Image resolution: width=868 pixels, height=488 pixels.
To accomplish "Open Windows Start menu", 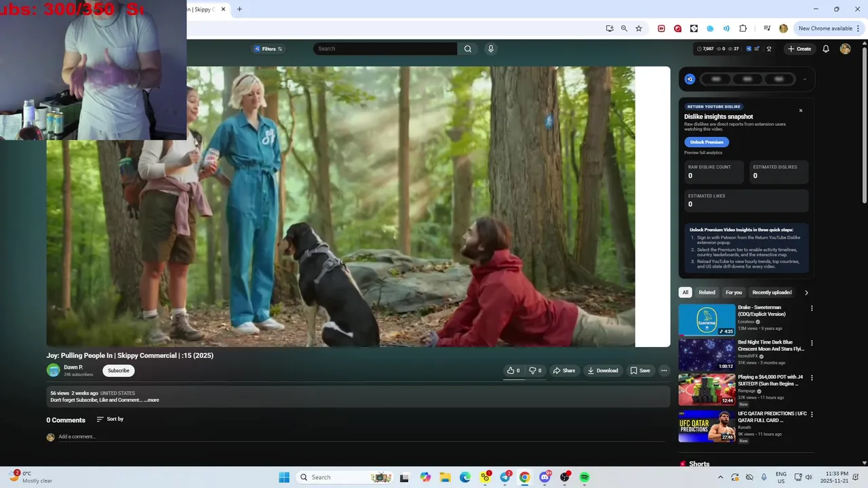I will [284, 477].
